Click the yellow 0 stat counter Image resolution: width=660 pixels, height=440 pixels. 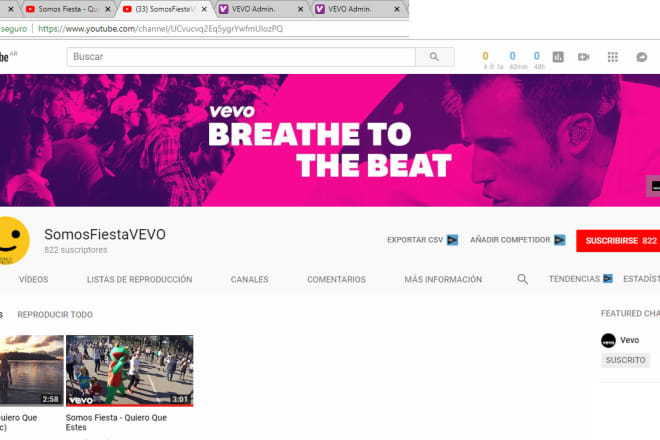click(x=485, y=56)
